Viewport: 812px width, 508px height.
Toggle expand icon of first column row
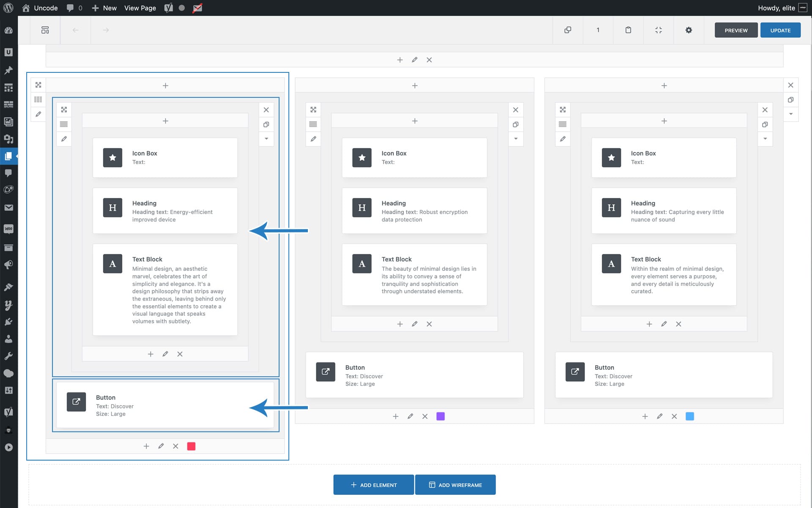pyautogui.click(x=38, y=85)
